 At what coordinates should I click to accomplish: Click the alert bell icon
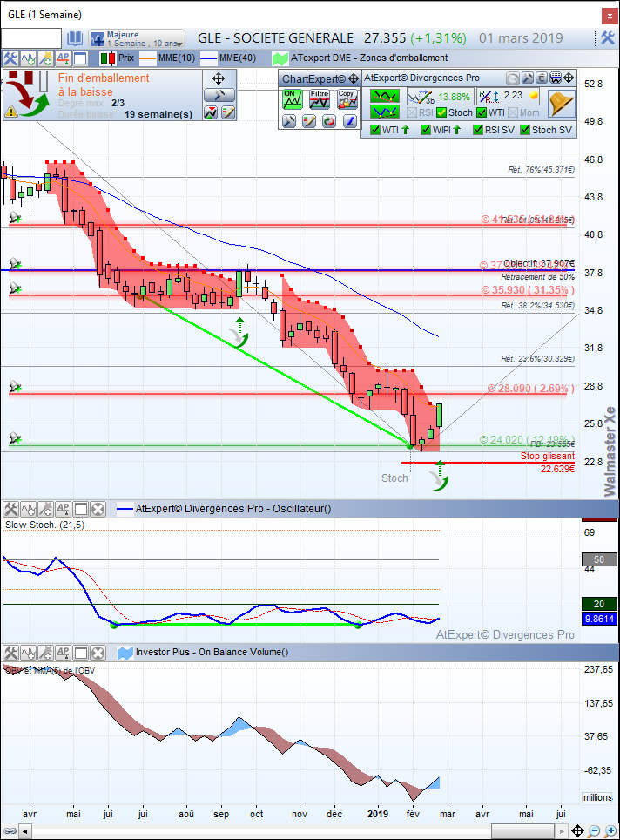(x=561, y=104)
